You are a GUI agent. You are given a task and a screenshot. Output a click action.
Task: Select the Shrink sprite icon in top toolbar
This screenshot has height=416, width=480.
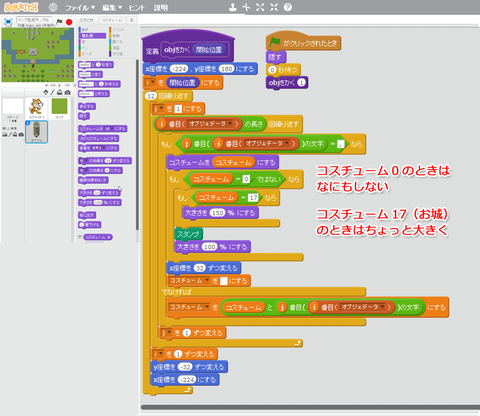coord(274,7)
